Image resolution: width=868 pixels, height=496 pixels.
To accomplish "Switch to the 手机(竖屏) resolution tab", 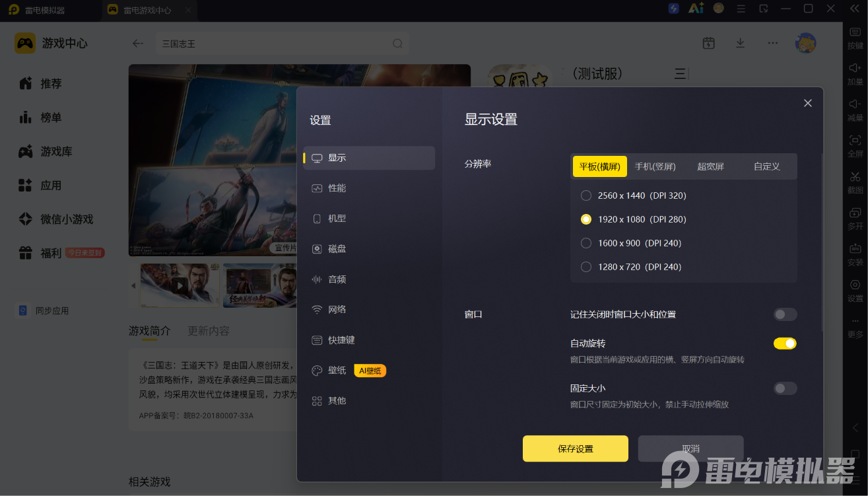I will pyautogui.click(x=655, y=166).
